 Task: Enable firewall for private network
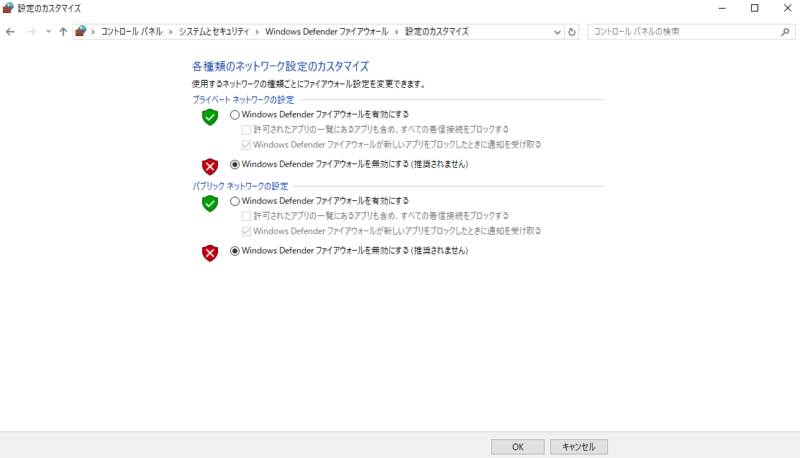(x=235, y=115)
